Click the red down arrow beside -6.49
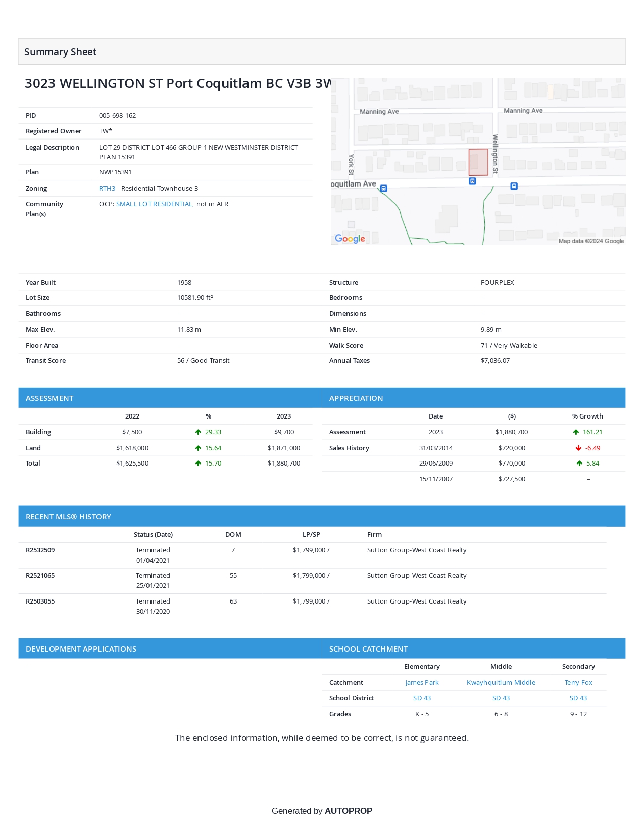 (578, 448)
